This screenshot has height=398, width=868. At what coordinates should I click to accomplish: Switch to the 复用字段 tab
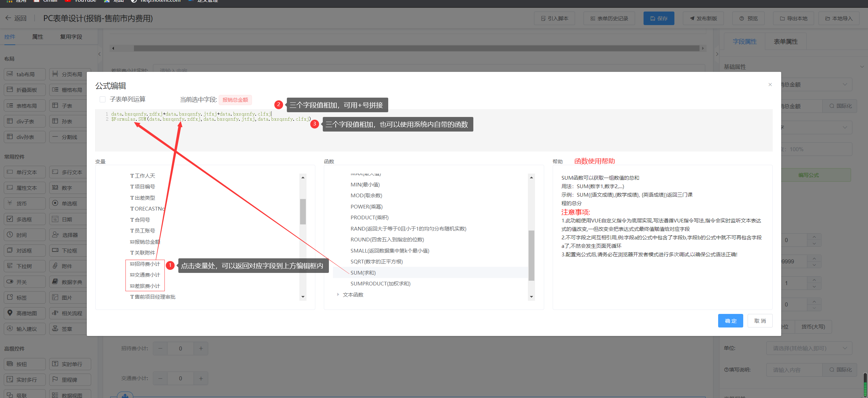point(71,37)
